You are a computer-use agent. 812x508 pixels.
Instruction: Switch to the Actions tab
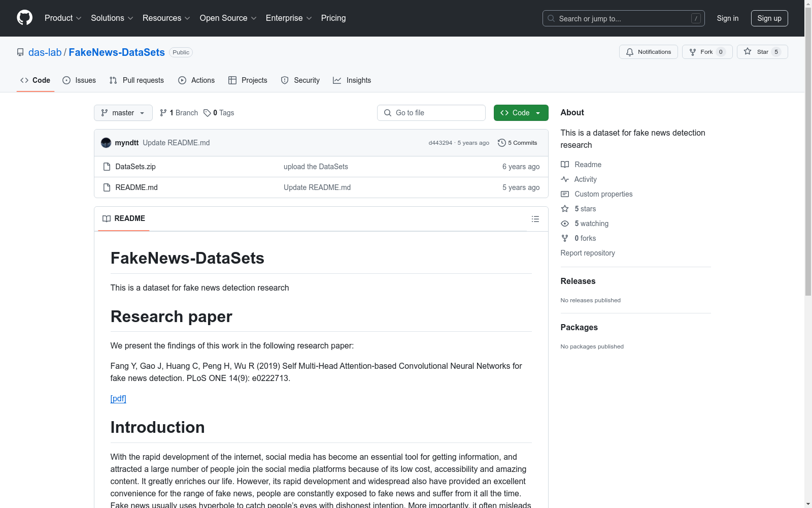[x=196, y=80]
